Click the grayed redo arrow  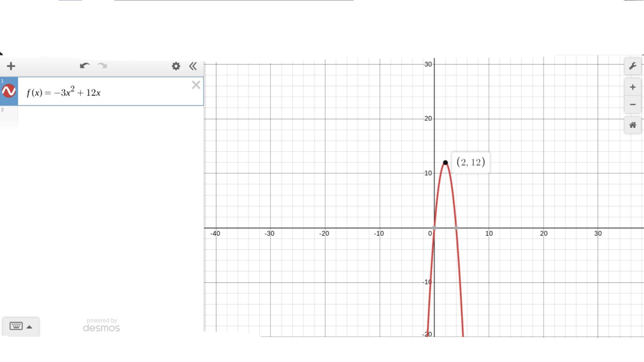click(x=102, y=66)
